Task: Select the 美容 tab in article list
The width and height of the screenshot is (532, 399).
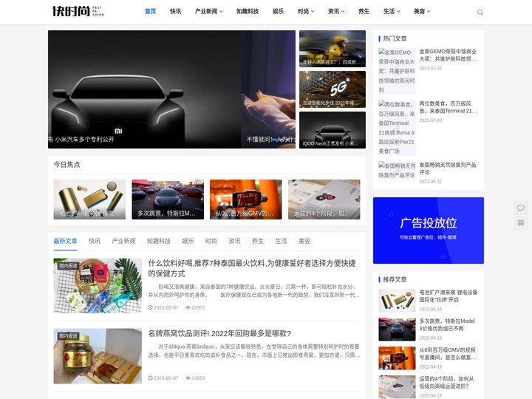Action: coord(304,241)
